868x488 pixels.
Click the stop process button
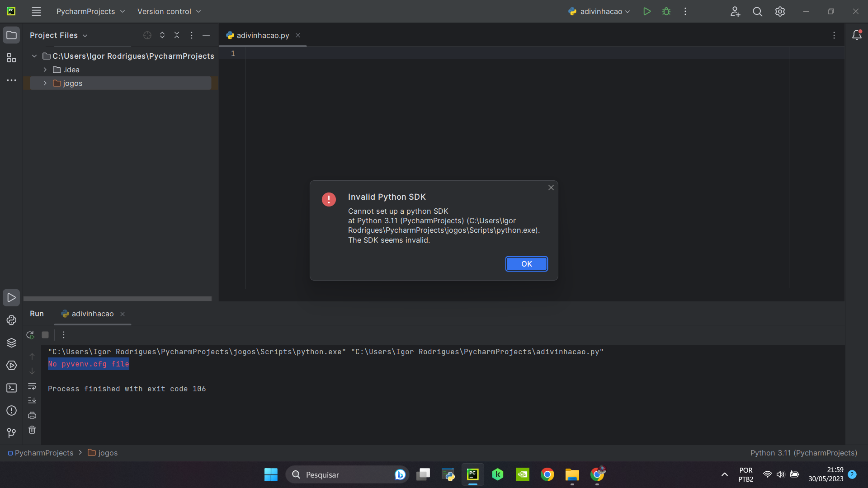click(45, 335)
